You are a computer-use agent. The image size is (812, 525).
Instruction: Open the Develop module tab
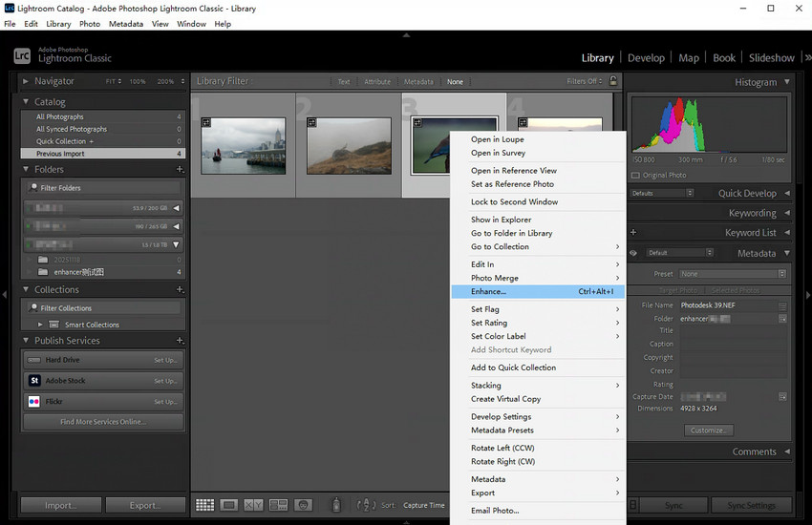(646, 58)
